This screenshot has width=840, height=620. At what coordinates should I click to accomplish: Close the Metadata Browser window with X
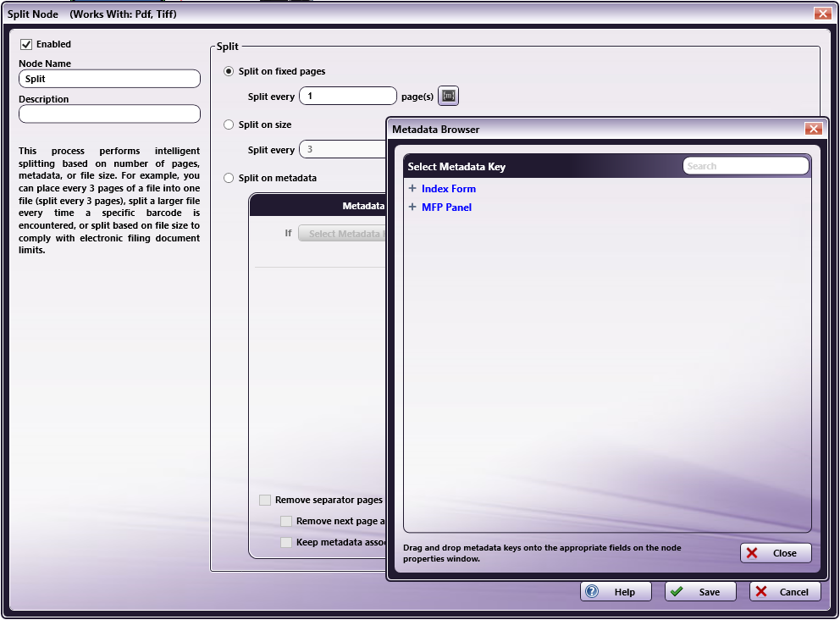point(813,129)
